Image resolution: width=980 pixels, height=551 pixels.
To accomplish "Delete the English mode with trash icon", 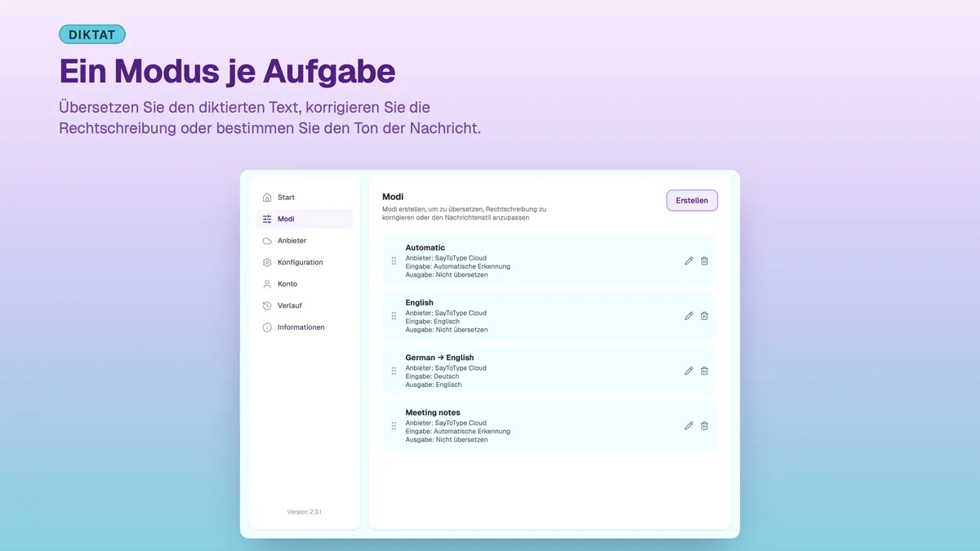I will [x=704, y=316].
